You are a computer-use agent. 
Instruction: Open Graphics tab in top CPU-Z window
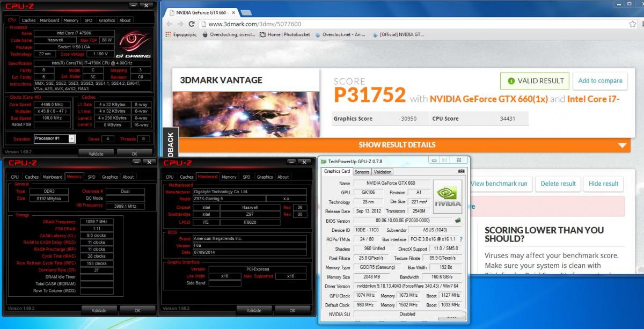pos(107,20)
